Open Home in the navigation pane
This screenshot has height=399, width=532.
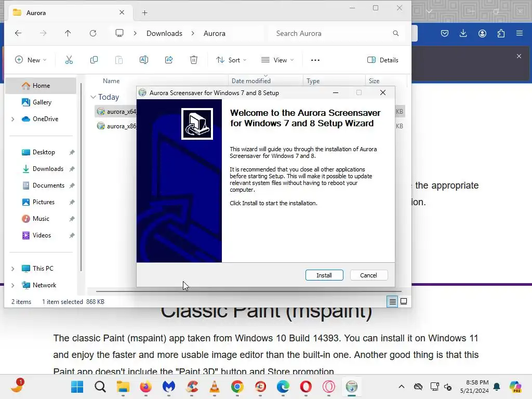click(41, 86)
